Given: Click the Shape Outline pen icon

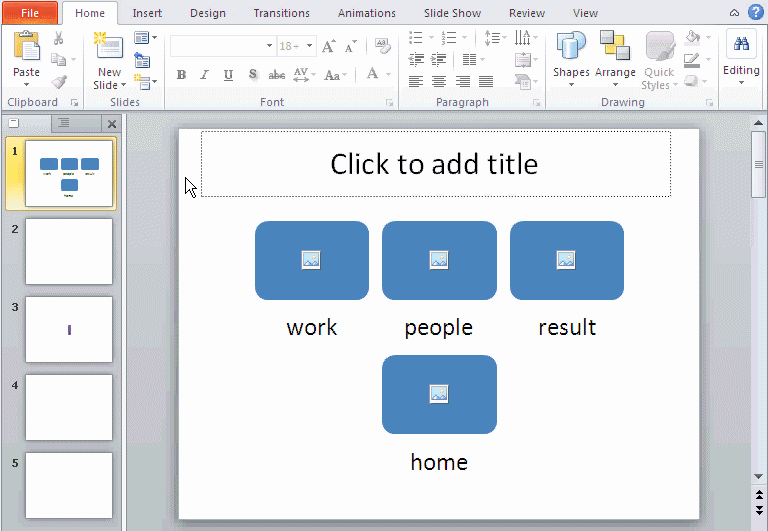Looking at the screenshot, I should tap(692, 60).
